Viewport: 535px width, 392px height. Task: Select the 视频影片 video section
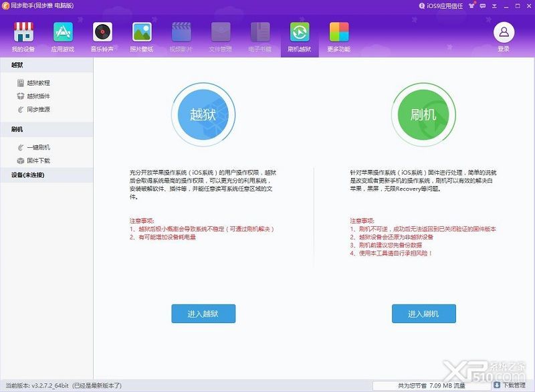[x=181, y=37]
